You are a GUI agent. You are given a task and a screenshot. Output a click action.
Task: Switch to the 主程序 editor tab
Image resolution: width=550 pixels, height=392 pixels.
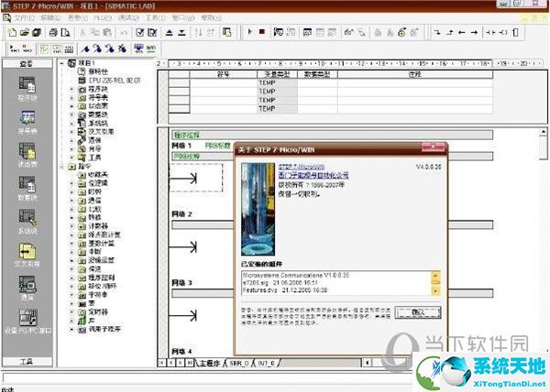pyautogui.click(x=209, y=364)
